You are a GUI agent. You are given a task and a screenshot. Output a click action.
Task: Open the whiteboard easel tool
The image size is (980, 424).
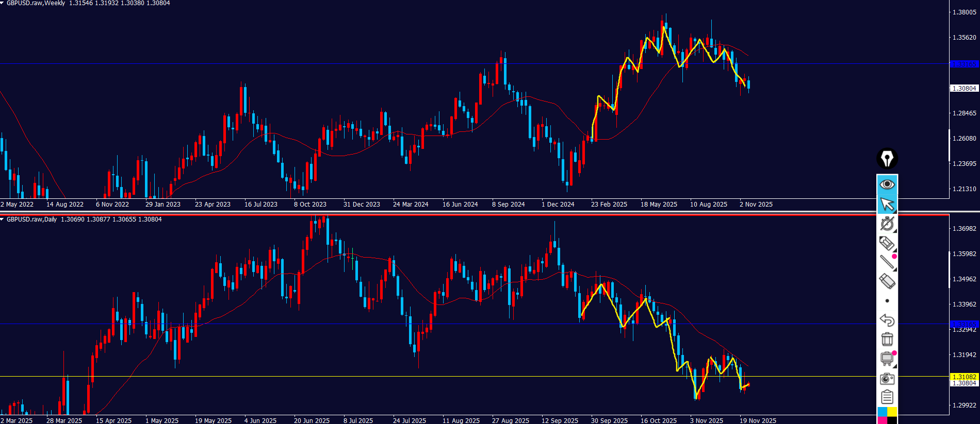click(887, 359)
